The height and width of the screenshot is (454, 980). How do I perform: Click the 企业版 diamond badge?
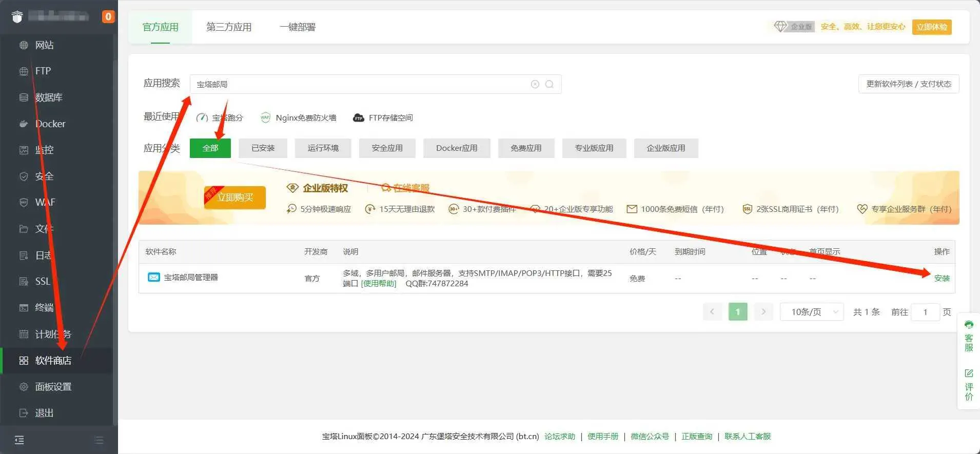[x=794, y=27]
